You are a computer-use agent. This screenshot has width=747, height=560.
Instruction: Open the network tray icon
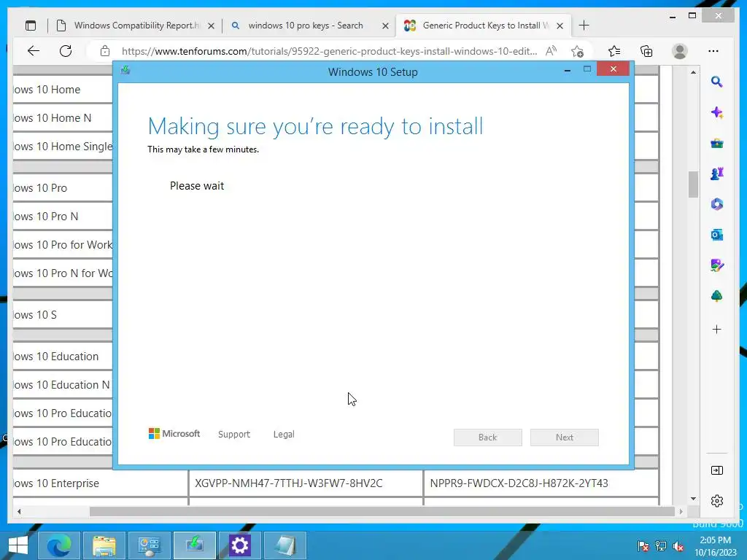661,546
